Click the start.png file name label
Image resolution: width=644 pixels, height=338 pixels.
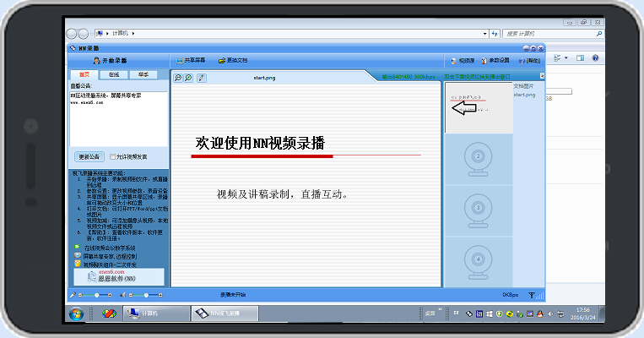(x=524, y=95)
